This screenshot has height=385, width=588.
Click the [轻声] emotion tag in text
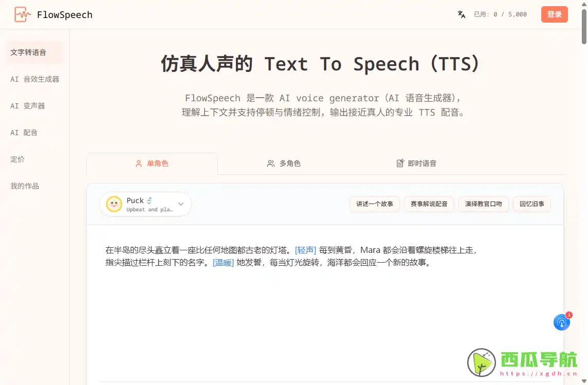pyautogui.click(x=305, y=250)
